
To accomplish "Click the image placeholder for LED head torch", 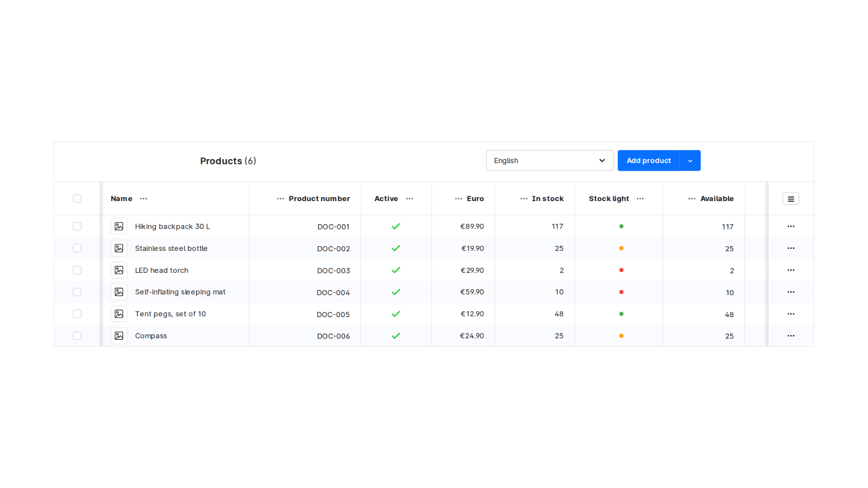I will point(119,270).
